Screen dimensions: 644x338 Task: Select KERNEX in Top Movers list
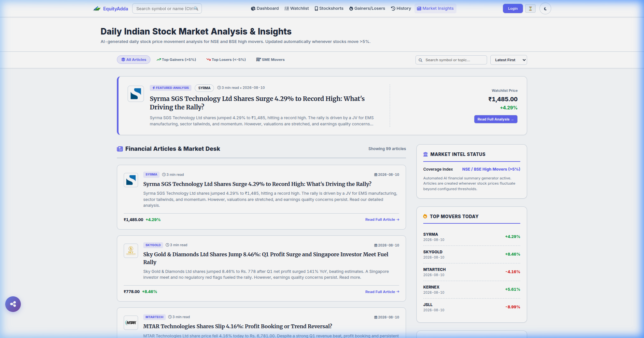(472, 289)
